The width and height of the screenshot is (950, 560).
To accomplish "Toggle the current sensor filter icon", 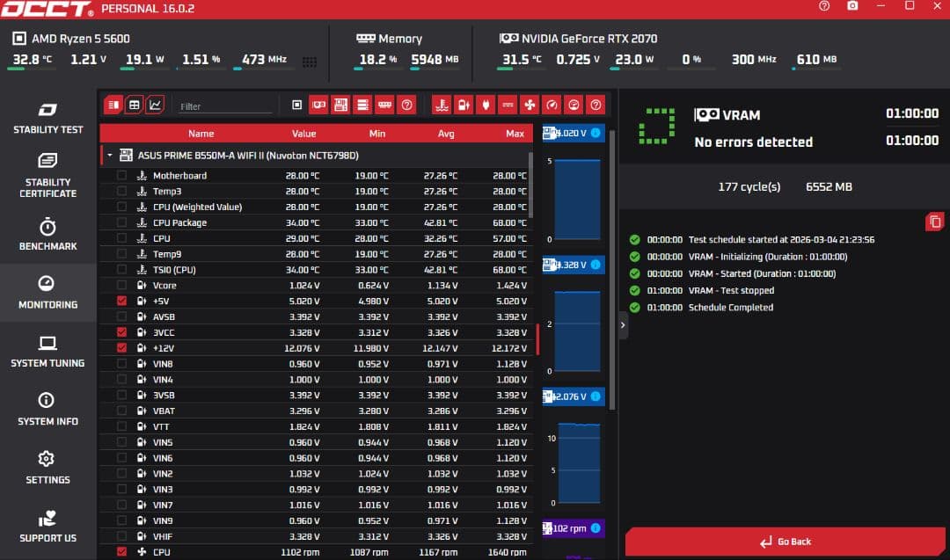I will (508, 105).
